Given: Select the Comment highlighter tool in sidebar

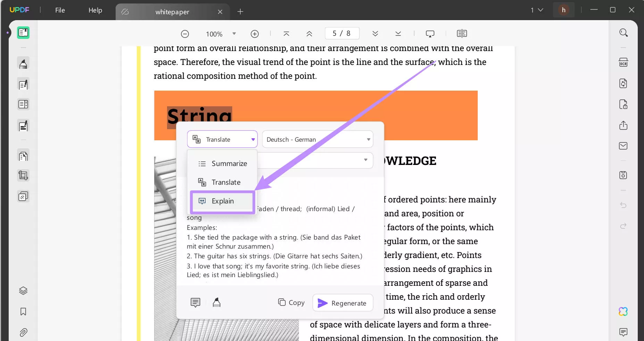Looking at the screenshot, I should [23, 64].
